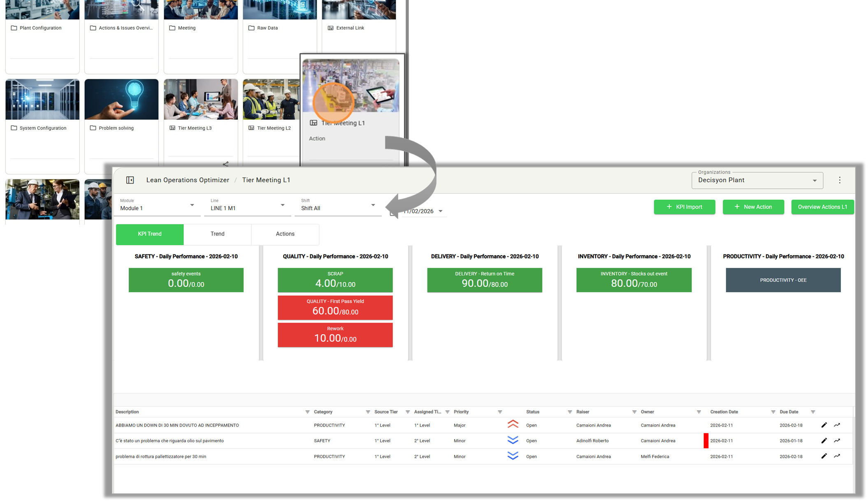This screenshot has width=868, height=502.
Task: Expand the Line dropdown LINE 1 M1
Action: coord(282,205)
